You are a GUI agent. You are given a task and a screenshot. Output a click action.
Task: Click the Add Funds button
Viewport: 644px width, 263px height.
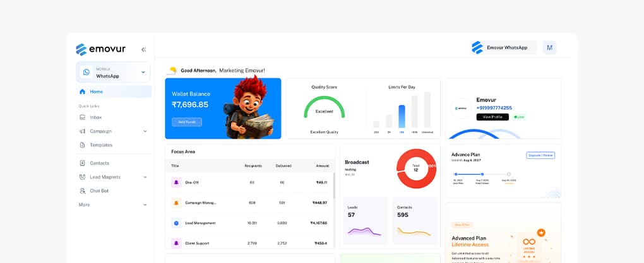187,122
